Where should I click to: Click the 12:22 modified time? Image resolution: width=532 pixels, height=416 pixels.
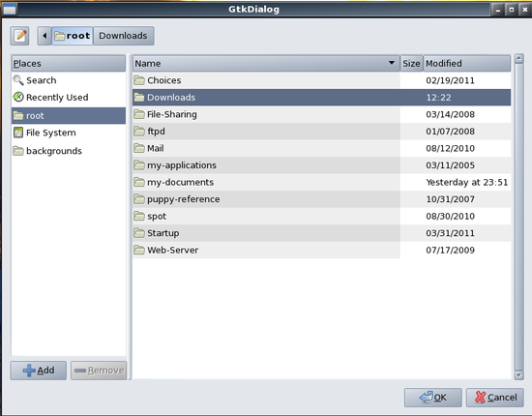tap(439, 98)
